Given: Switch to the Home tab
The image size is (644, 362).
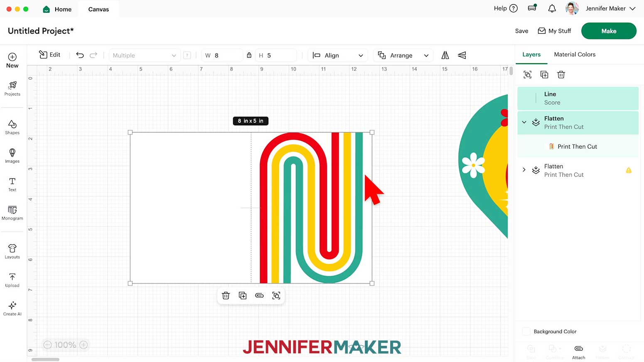Looking at the screenshot, I should [57, 9].
